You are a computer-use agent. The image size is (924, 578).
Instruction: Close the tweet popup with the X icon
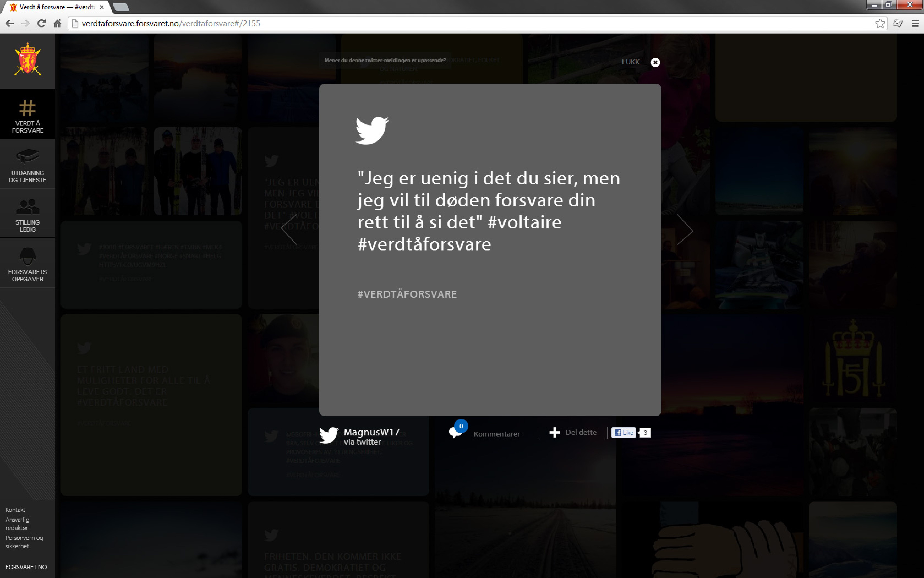point(655,62)
